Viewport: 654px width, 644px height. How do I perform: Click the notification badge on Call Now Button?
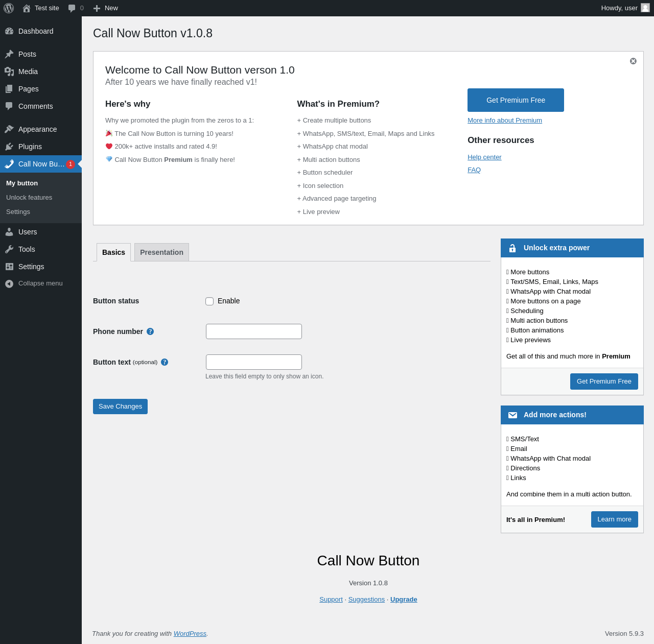pos(71,164)
